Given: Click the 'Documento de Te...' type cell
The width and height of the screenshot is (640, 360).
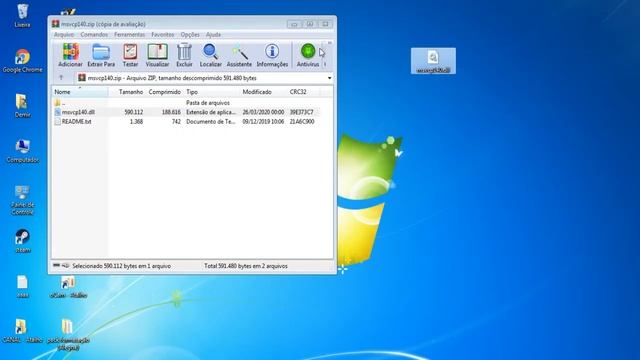Looking at the screenshot, I should tap(211, 122).
